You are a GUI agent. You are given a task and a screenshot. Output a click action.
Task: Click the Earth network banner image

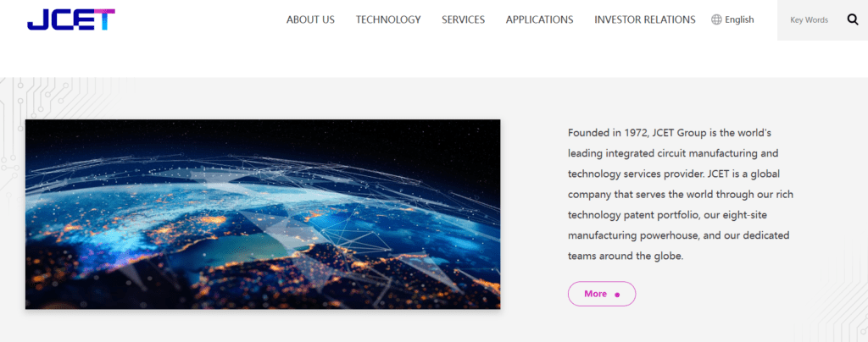pos(263,213)
